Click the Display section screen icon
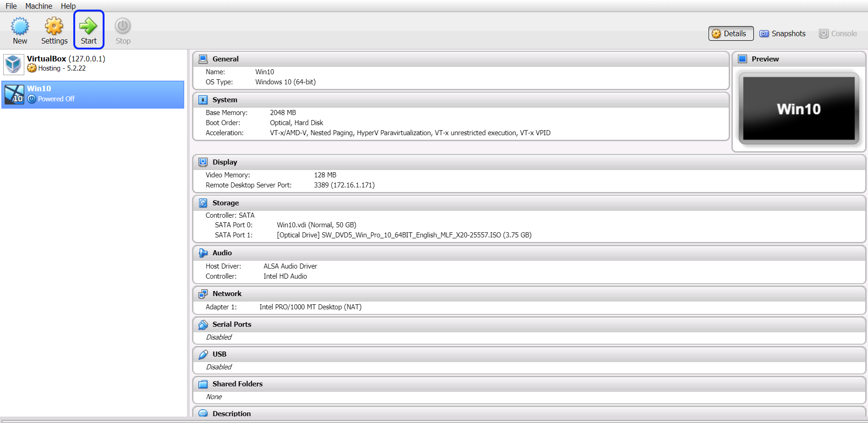Screen dimensions: 868x423 click(x=203, y=162)
